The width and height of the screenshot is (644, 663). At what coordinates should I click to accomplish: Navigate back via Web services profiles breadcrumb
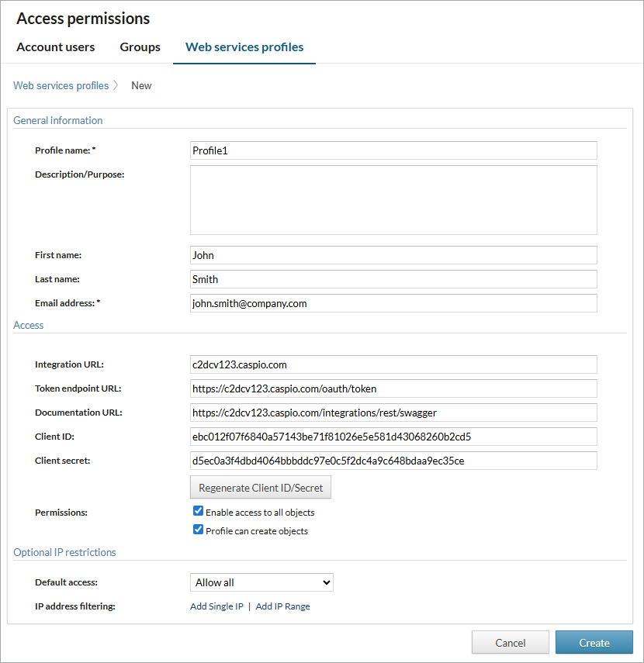pyautogui.click(x=61, y=85)
